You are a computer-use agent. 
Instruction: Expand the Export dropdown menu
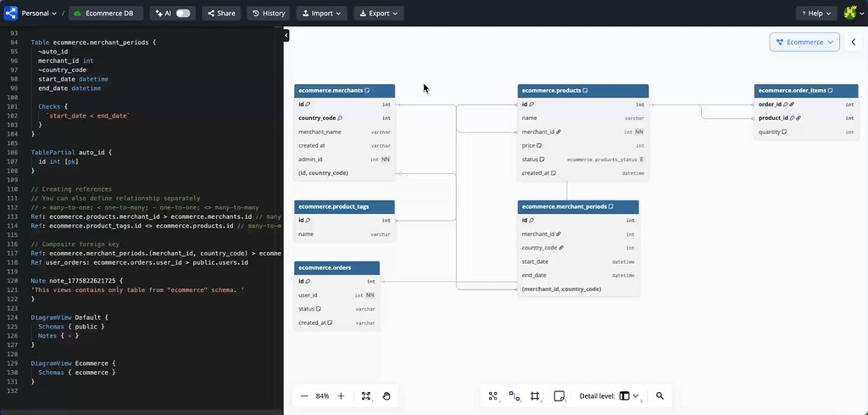click(x=379, y=14)
